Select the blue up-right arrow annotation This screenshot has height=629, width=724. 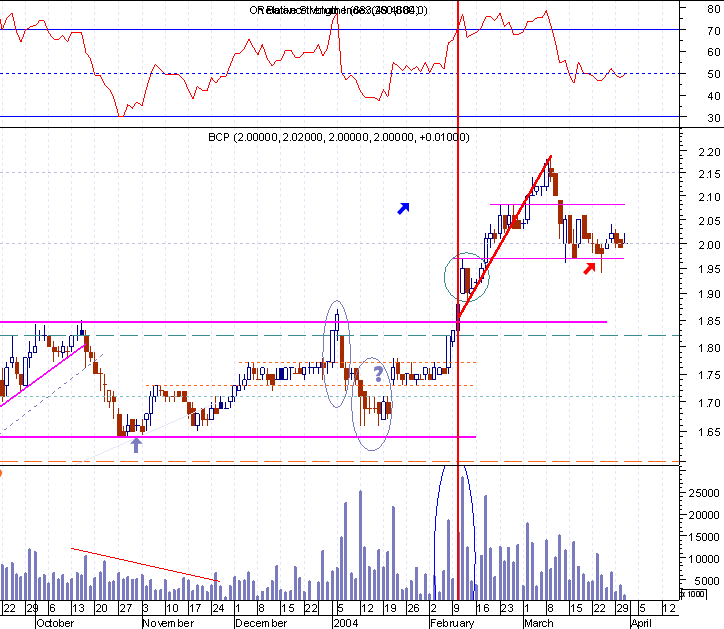click(x=403, y=209)
